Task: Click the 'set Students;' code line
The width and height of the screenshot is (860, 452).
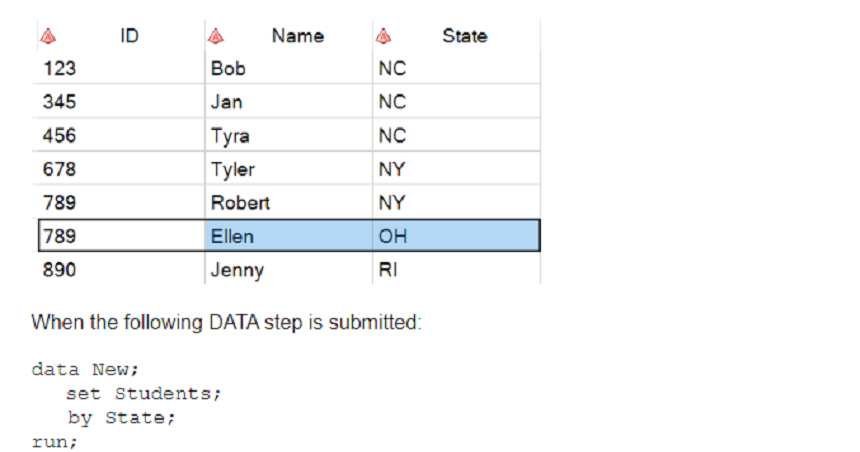Action: click(144, 394)
